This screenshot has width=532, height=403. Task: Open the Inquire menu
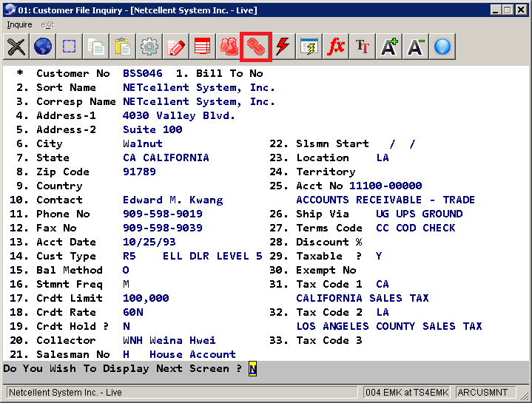click(19, 24)
